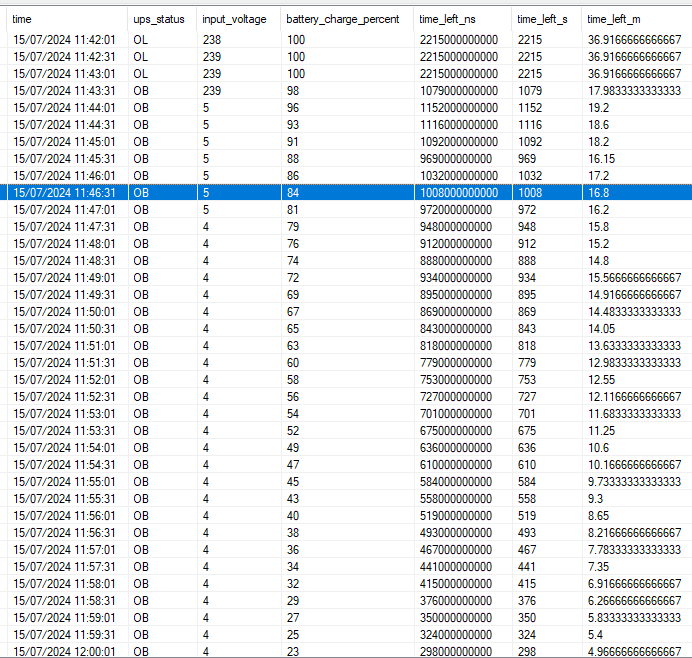
Task: Select the timestamp 15/07/2024 12:00:01
Action: pos(64,651)
